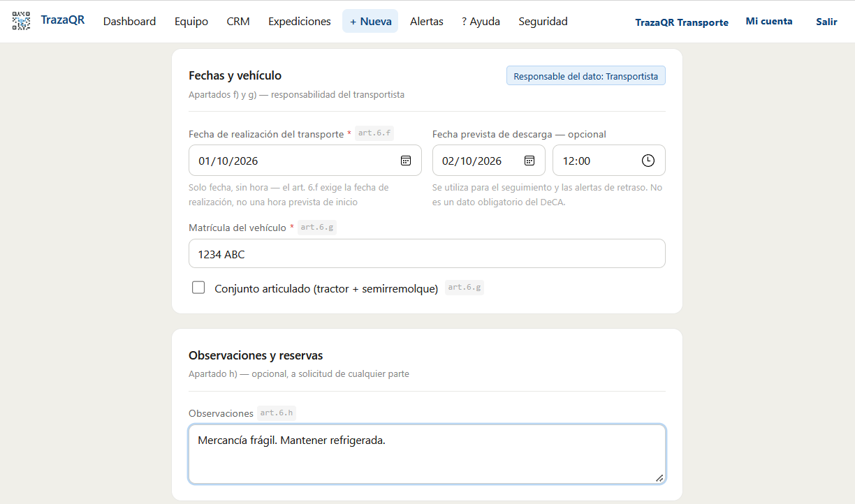This screenshot has height=504, width=855.
Task: Open calendar picker for transport date
Action: coord(406,161)
